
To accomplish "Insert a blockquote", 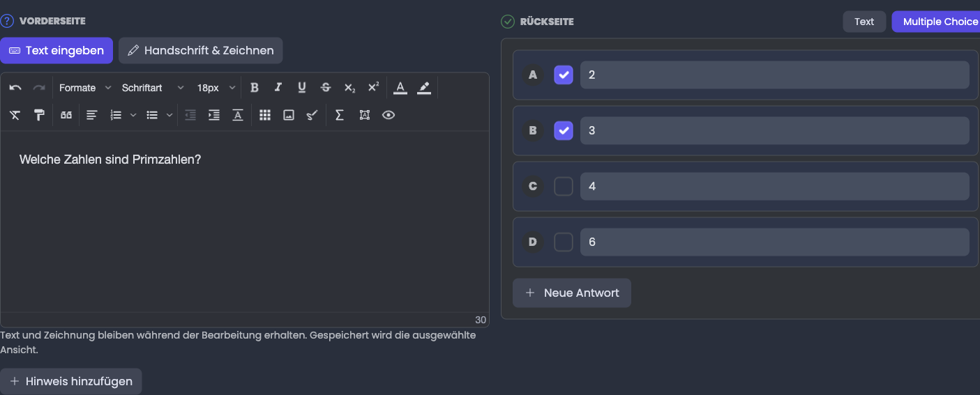I will pos(66,116).
